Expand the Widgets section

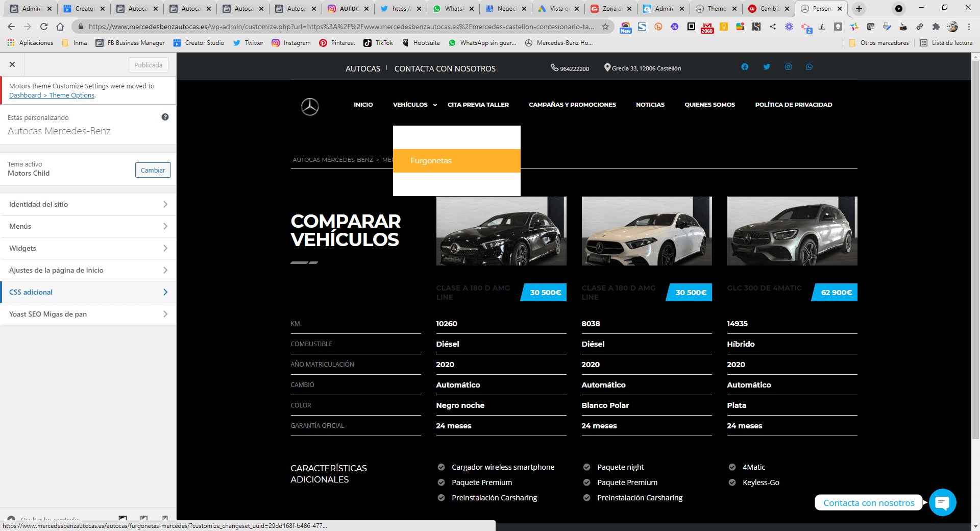(88, 248)
